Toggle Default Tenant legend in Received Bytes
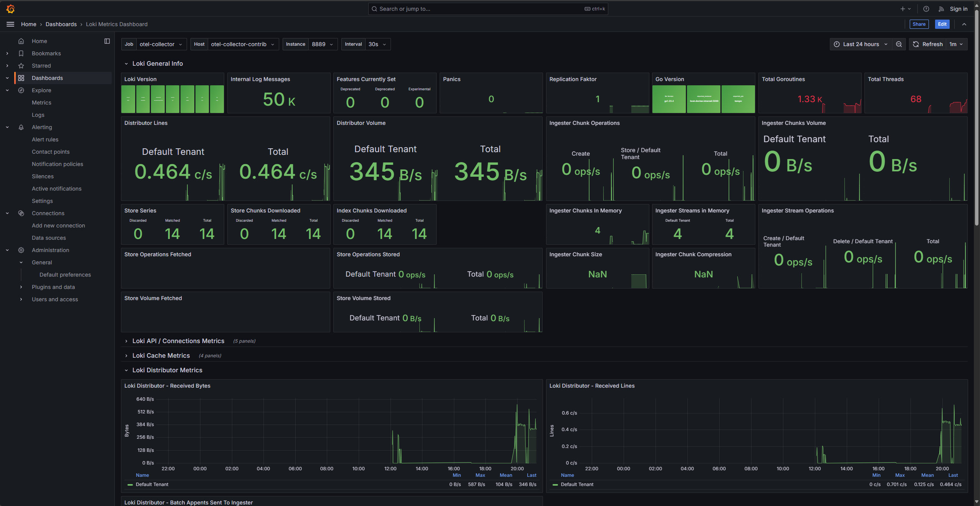The height and width of the screenshot is (506, 980). (152, 484)
